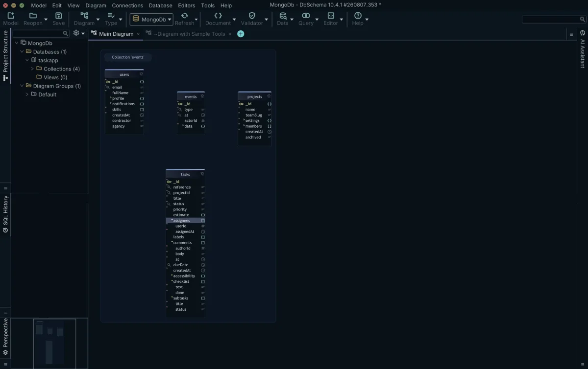The height and width of the screenshot is (369, 588).
Task: Open the Validator dropdown arrow
Action: click(267, 20)
